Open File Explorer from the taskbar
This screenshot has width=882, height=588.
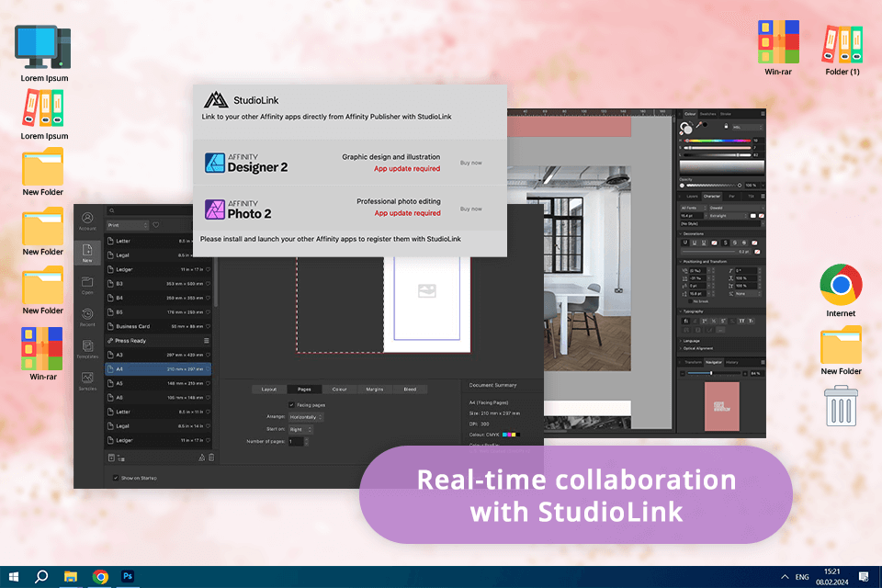click(x=71, y=576)
